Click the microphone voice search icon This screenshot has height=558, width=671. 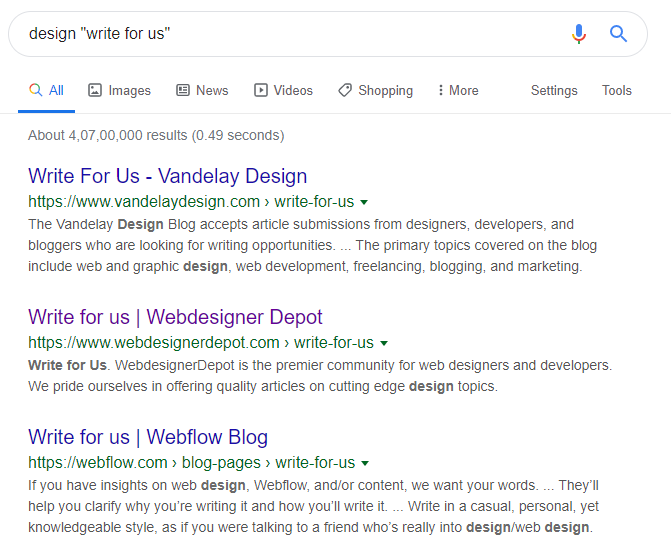(x=579, y=34)
